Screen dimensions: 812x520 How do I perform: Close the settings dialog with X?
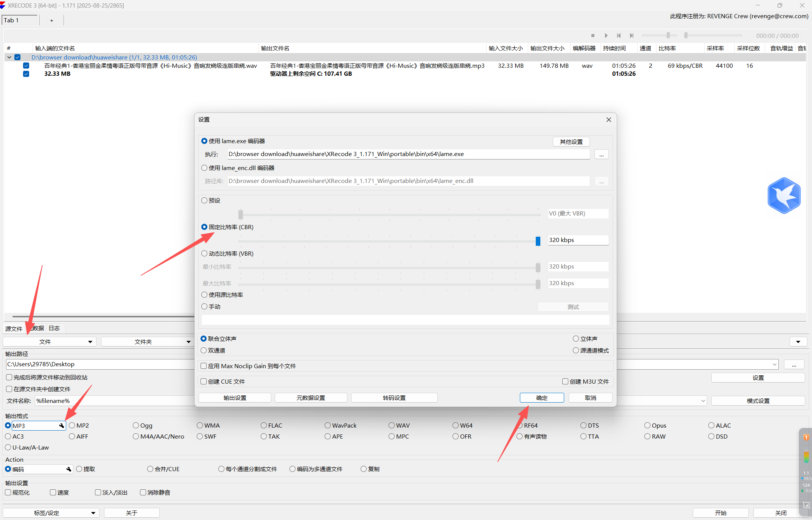click(x=608, y=120)
